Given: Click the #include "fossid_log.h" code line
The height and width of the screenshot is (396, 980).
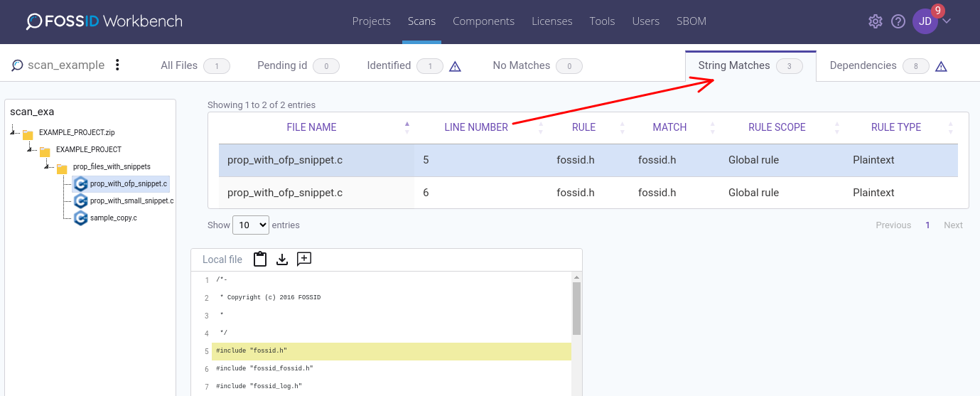Looking at the screenshot, I should point(259,386).
